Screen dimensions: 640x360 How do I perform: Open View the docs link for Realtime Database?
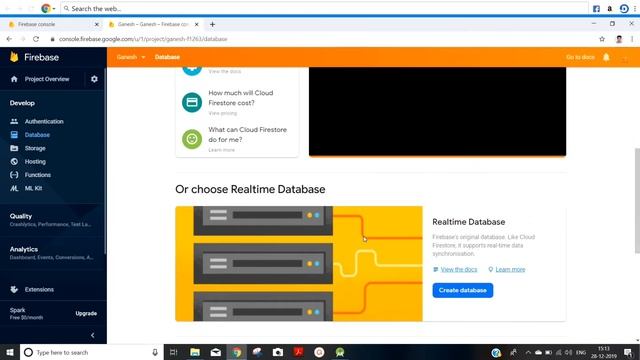459,269
